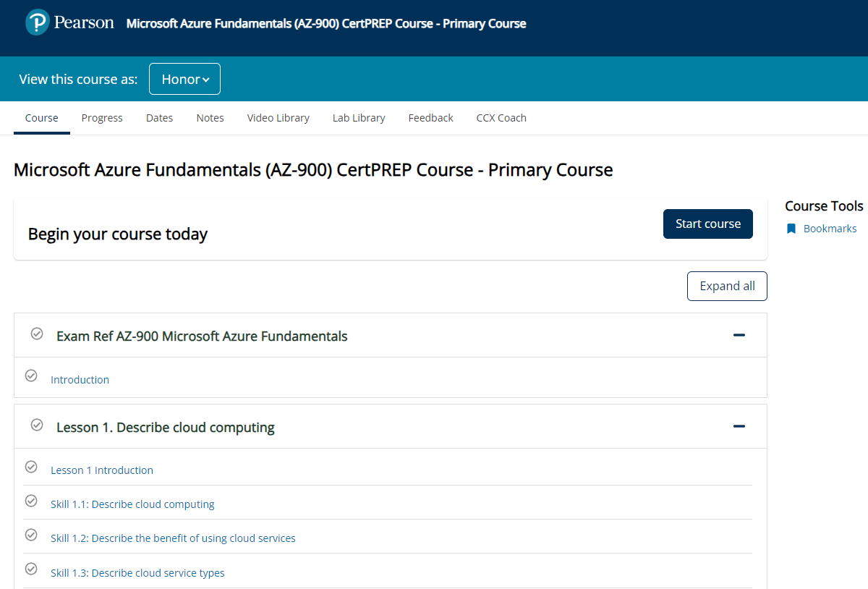Click the main page course title heading
868x589 pixels.
click(x=313, y=171)
